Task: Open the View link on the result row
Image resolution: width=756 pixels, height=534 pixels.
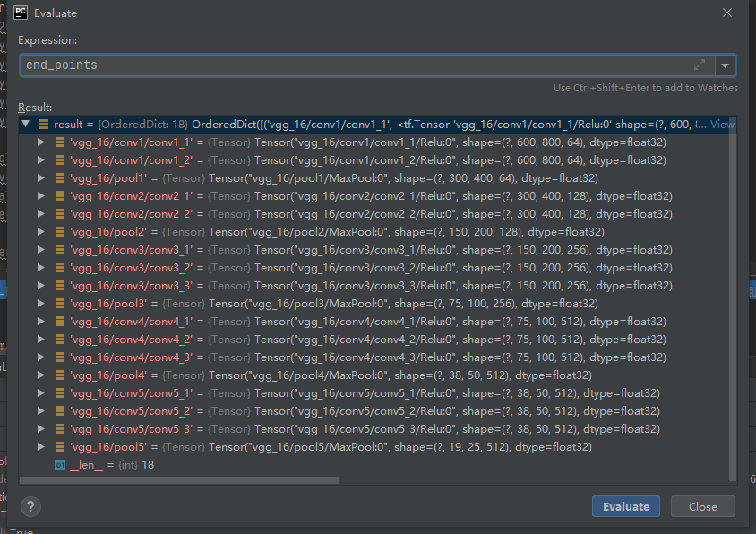Action: tap(722, 125)
